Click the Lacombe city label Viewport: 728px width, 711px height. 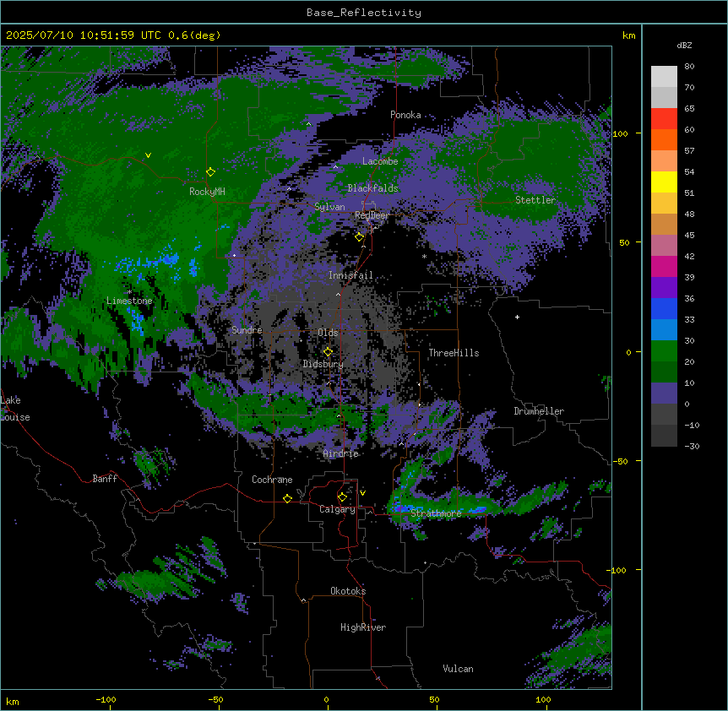click(380, 161)
